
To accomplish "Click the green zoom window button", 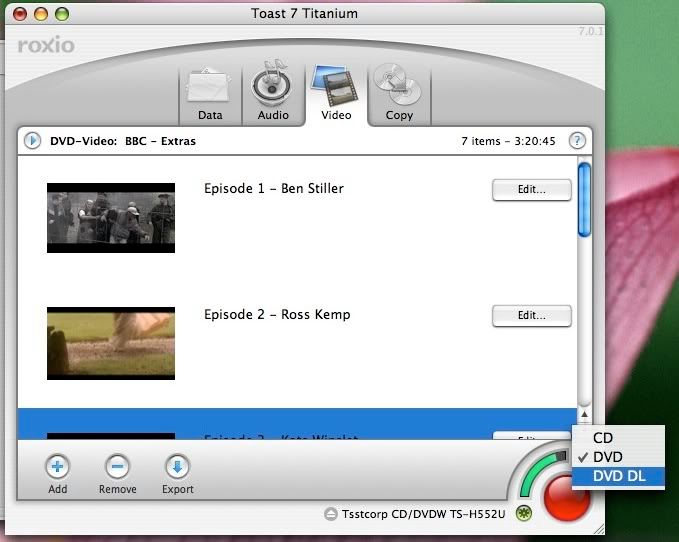I will pos(62,14).
